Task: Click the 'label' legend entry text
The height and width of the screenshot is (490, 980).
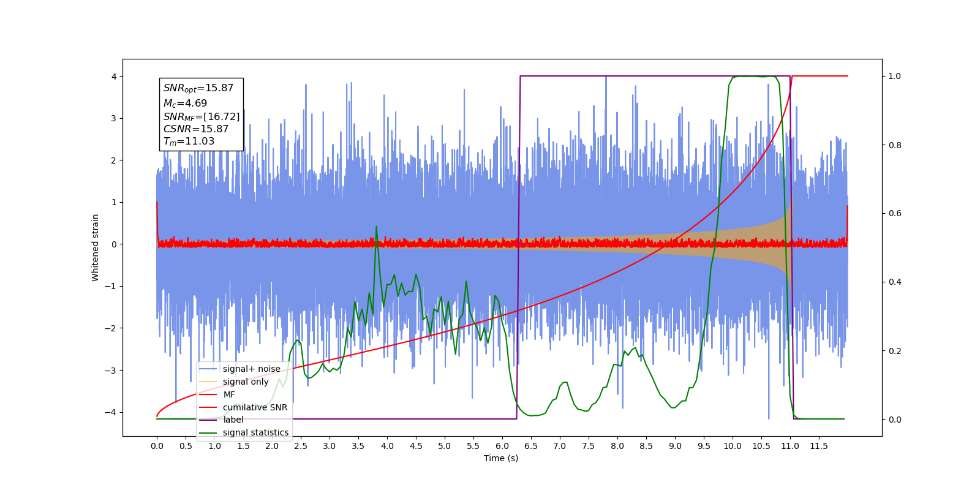Action: coord(233,420)
